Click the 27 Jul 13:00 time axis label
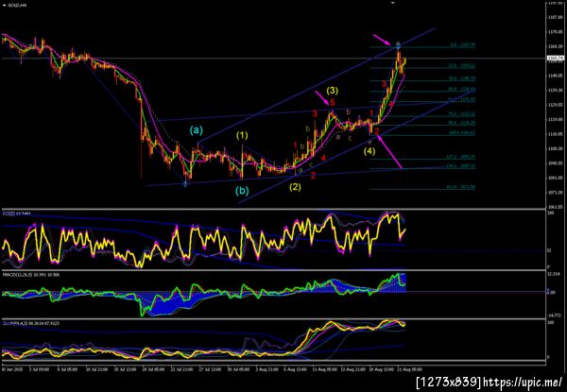This screenshot has width=567, height=392. click(x=211, y=369)
